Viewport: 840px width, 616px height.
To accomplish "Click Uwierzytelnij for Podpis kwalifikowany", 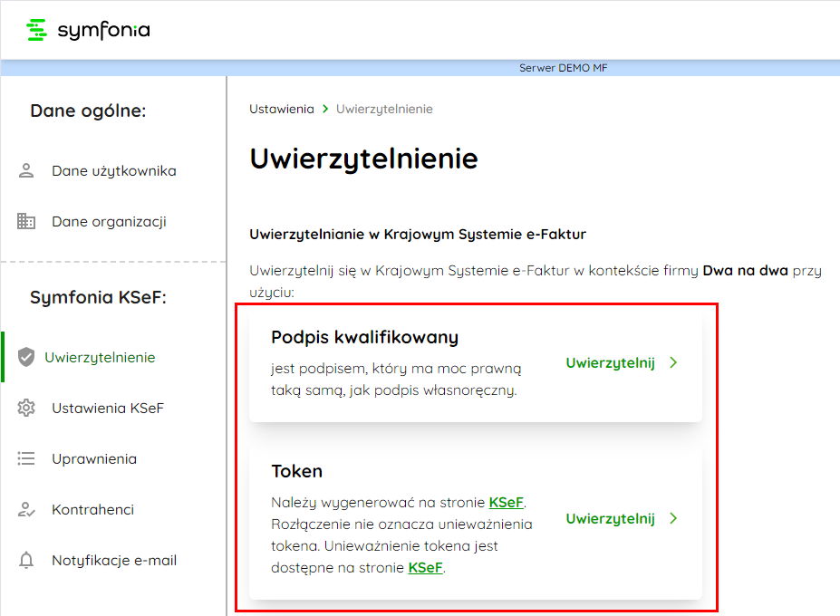I will pyautogui.click(x=610, y=363).
